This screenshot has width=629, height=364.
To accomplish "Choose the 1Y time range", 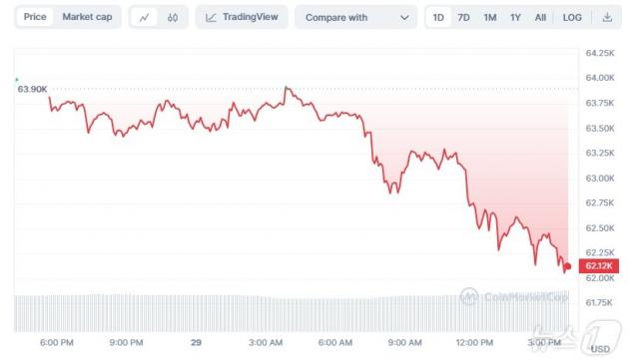I will click(515, 18).
